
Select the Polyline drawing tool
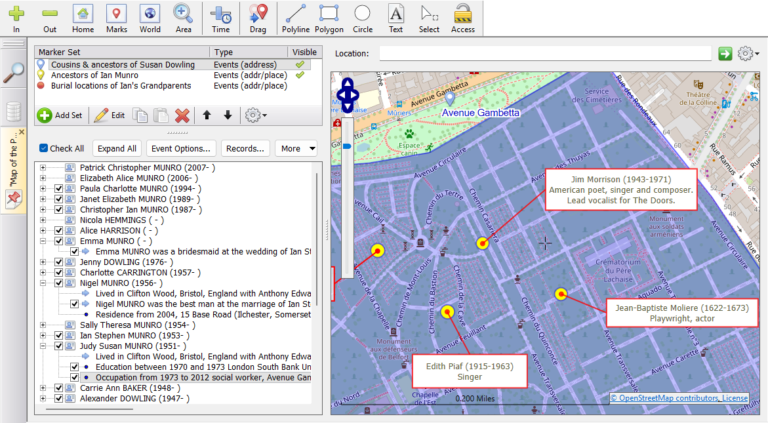[295, 18]
